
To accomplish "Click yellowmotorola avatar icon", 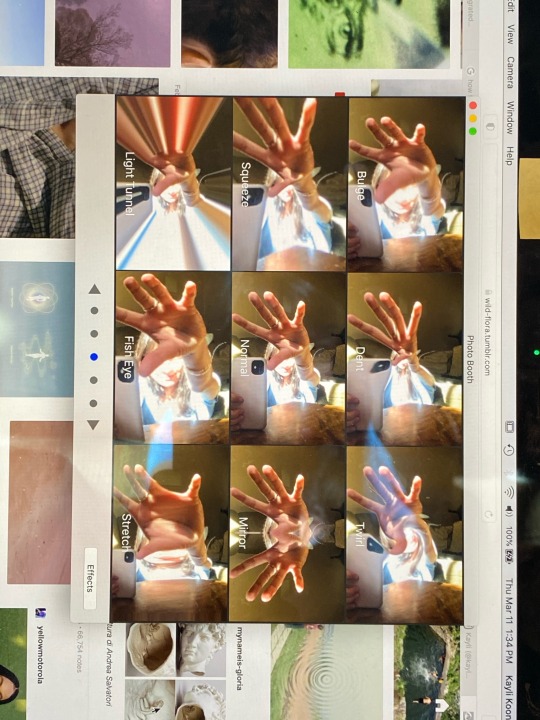I will tap(40, 613).
